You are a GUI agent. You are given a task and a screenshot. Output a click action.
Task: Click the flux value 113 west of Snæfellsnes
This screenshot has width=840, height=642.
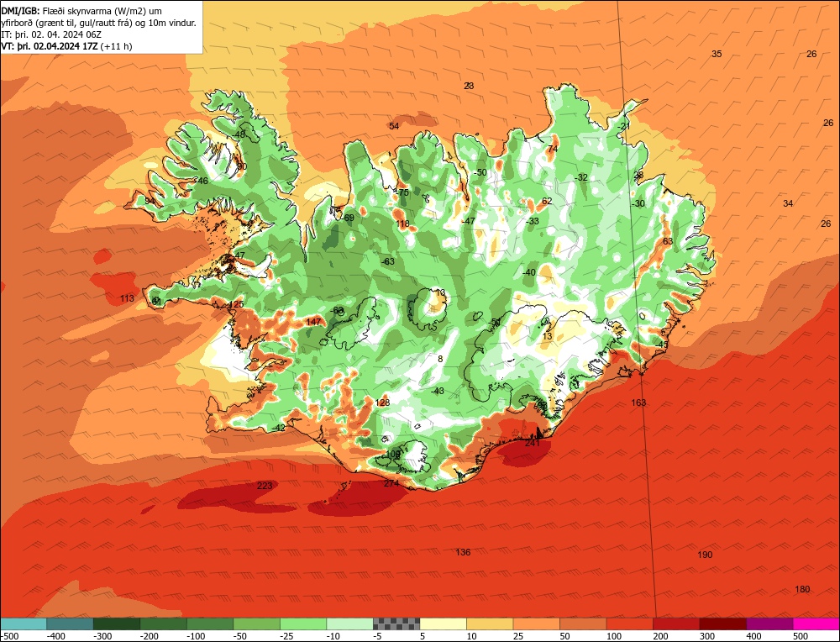(x=127, y=298)
